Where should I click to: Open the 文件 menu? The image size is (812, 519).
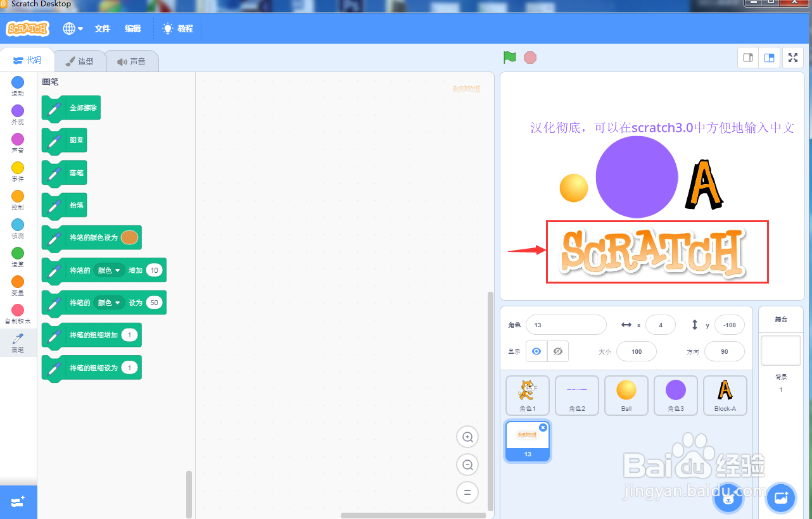102,28
